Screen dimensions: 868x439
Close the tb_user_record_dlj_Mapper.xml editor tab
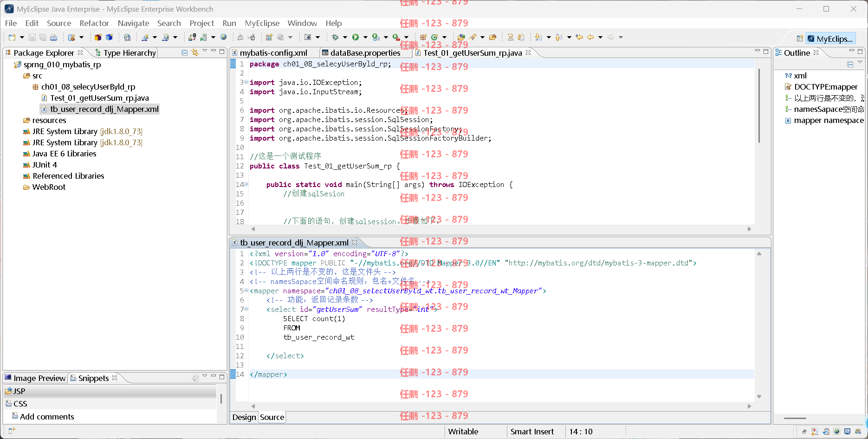[x=355, y=242]
